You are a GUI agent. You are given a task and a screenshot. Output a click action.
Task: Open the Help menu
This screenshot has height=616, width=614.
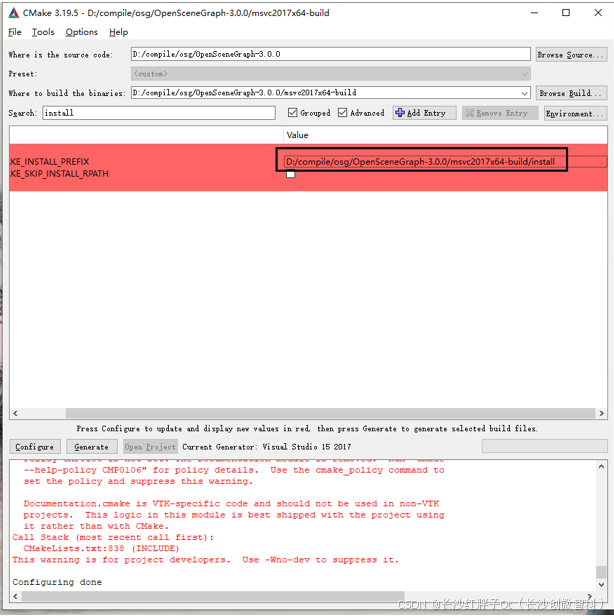[119, 32]
